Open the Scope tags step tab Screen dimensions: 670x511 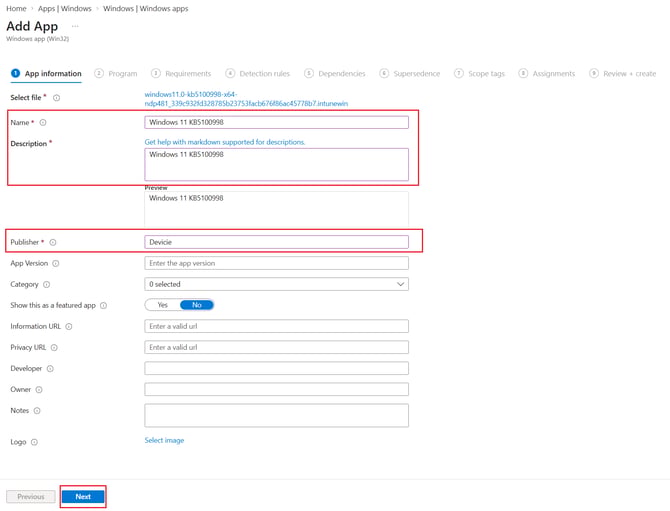click(479, 73)
